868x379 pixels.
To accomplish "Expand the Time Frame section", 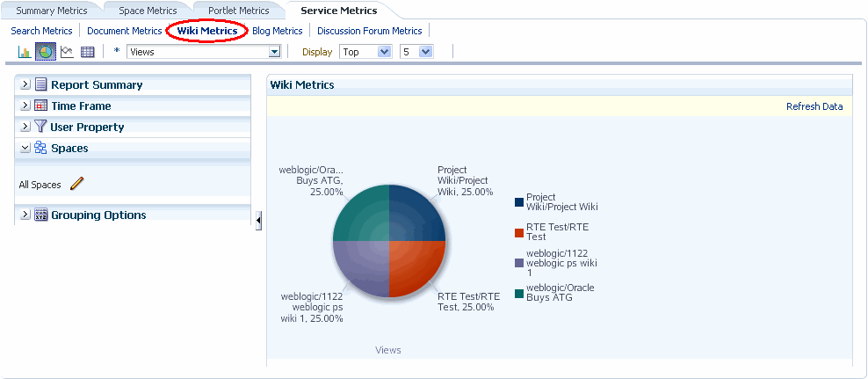I will coord(25,106).
